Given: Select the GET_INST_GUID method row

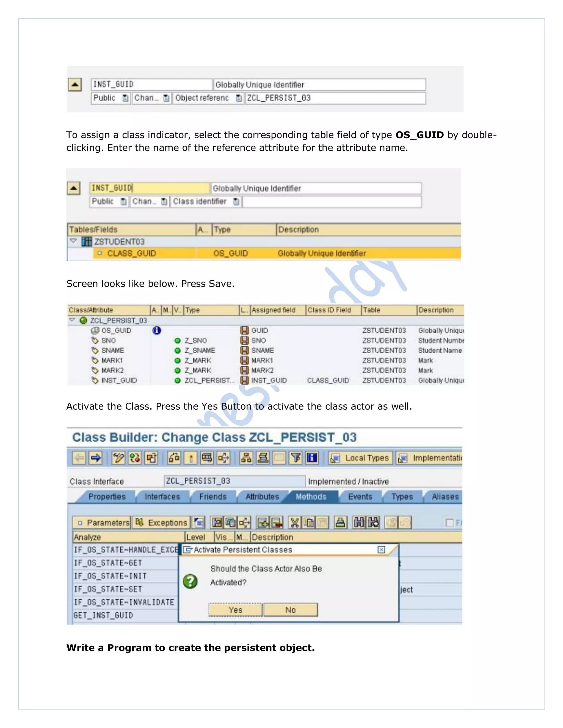Looking at the screenshot, I should coord(125,615).
